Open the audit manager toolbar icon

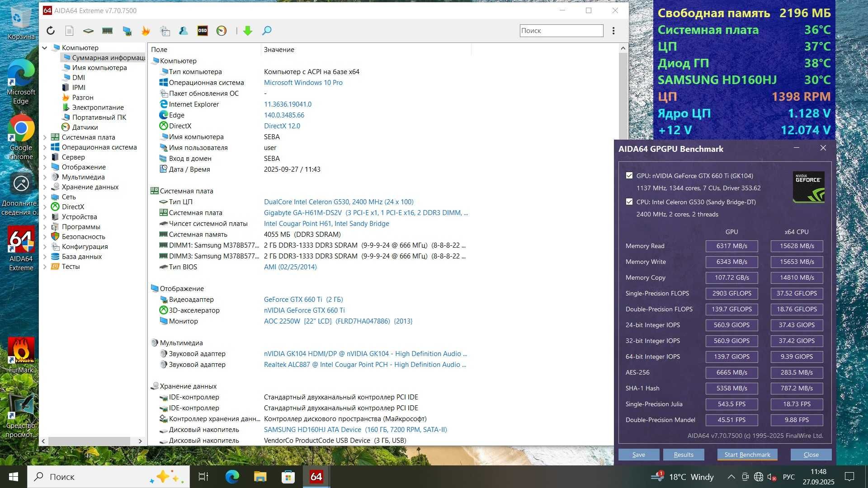coord(165,31)
